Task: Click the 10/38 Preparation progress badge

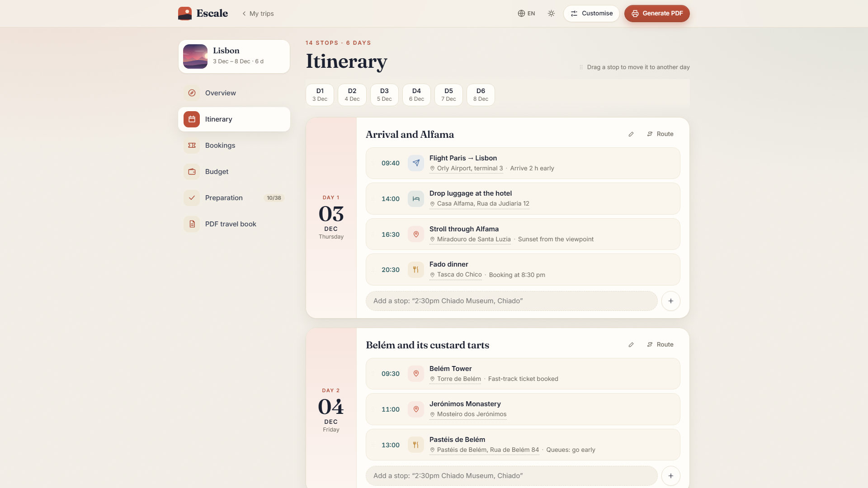Action: coord(274,198)
